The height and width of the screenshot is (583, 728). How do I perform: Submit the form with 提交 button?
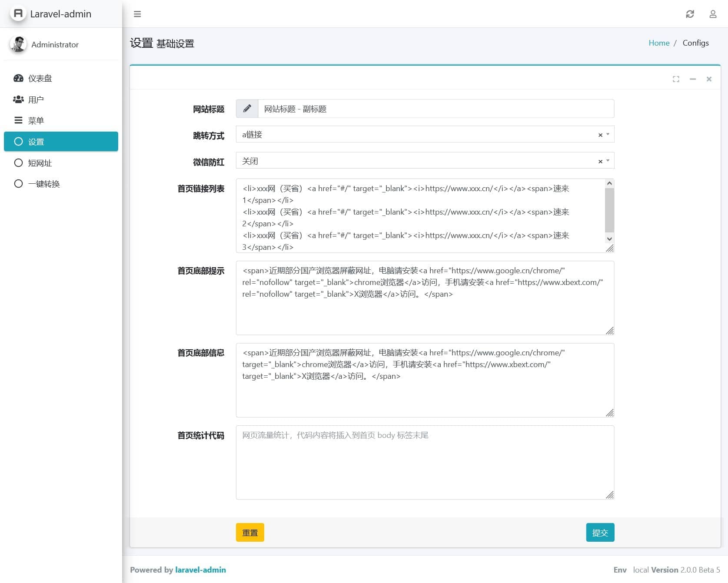point(600,533)
